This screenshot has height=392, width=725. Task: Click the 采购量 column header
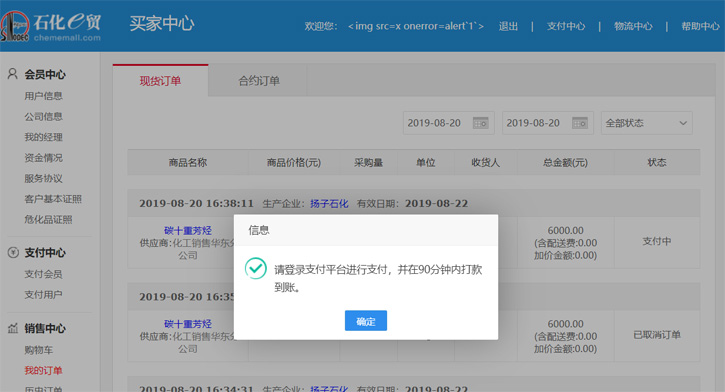click(369, 162)
